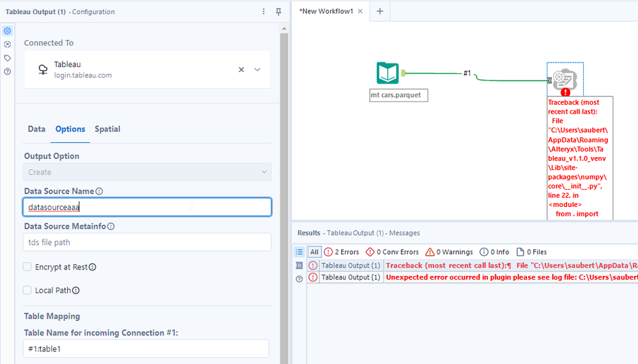
Task: Filter Results by 2 Errors
Action: (342, 252)
